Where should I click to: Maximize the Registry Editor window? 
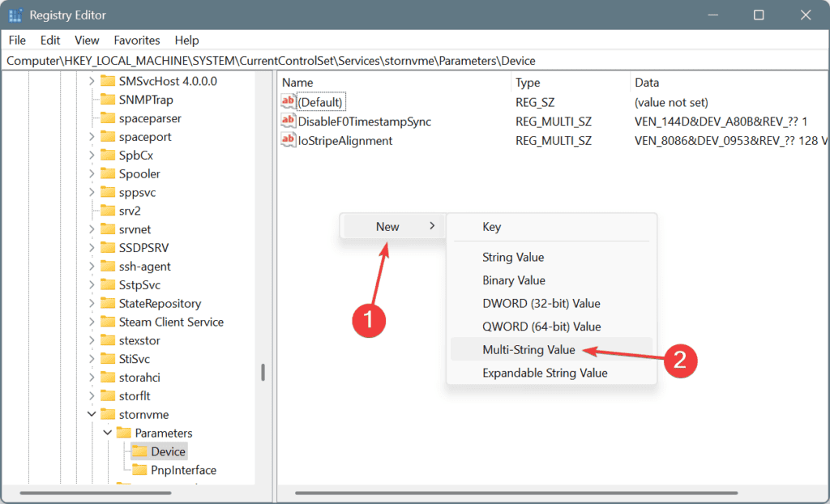[759, 15]
